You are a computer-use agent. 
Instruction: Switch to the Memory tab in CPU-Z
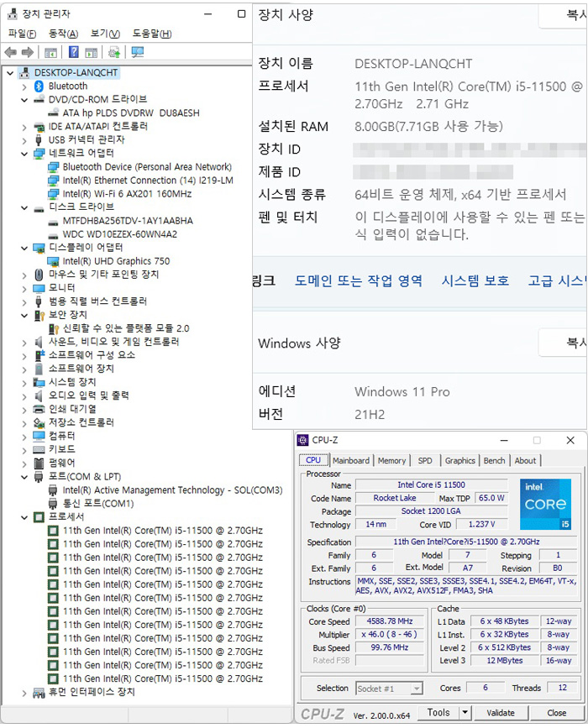[x=391, y=461]
